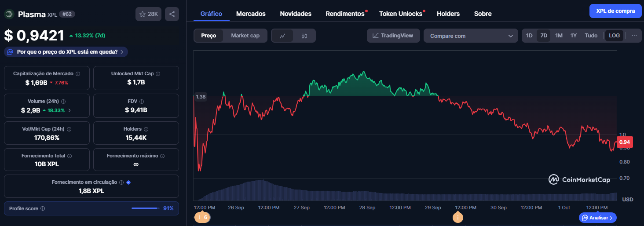Image resolution: width=644 pixels, height=226 pixels.
Task: Switch to the Token Unlocks tab
Action: point(400,14)
